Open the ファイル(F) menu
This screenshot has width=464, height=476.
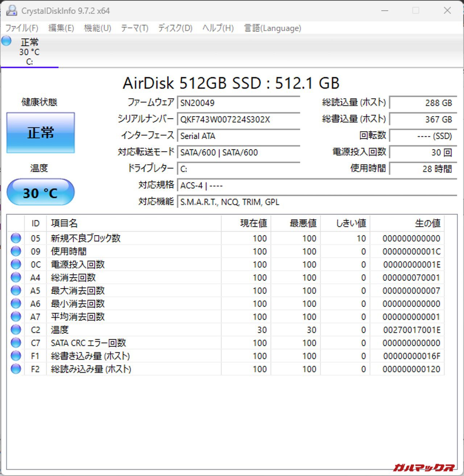coord(22,28)
